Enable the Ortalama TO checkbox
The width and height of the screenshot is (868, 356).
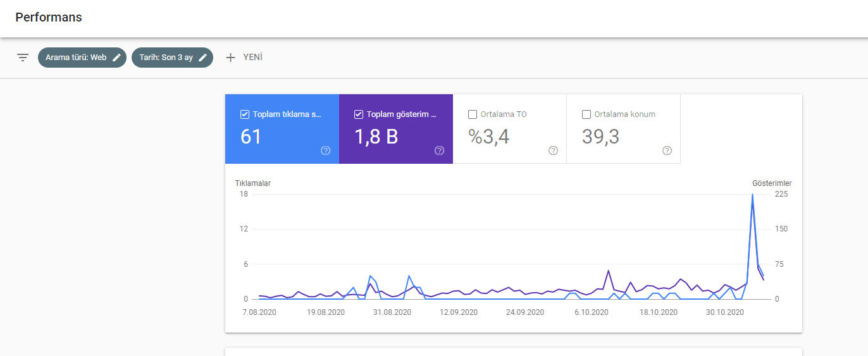[472, 114]
